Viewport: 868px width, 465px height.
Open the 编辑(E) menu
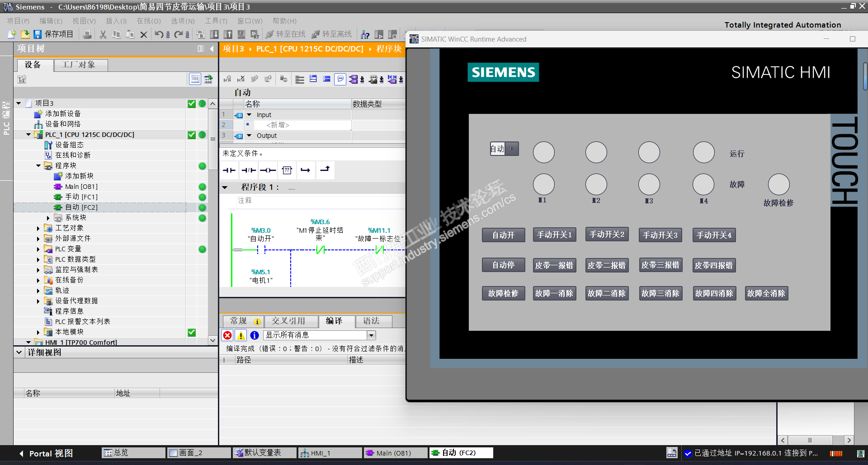(x=51, y=21)
